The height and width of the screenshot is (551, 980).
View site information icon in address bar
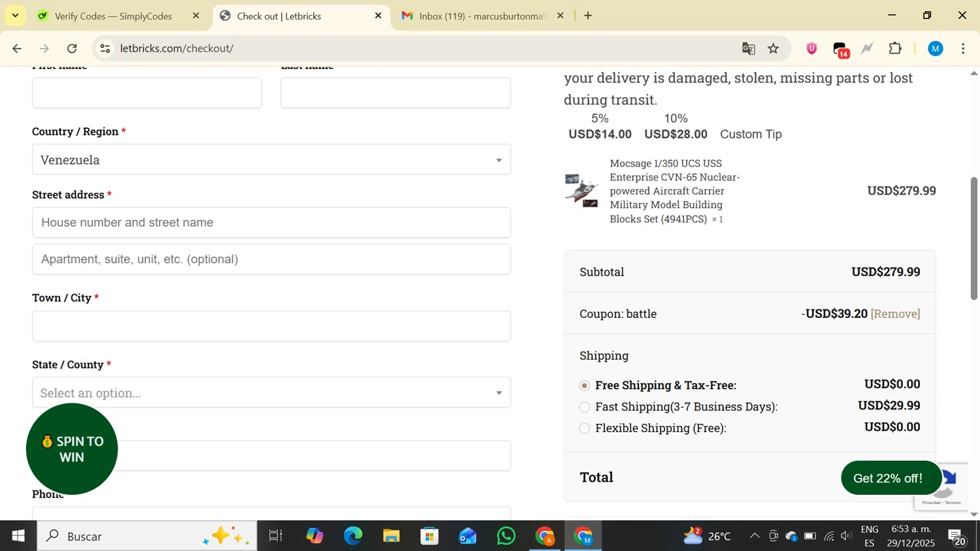point(105,48)
